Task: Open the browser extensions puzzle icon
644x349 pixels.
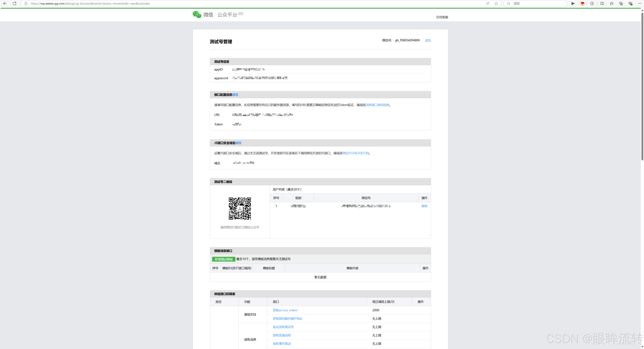Action: [x=592, y=4]
